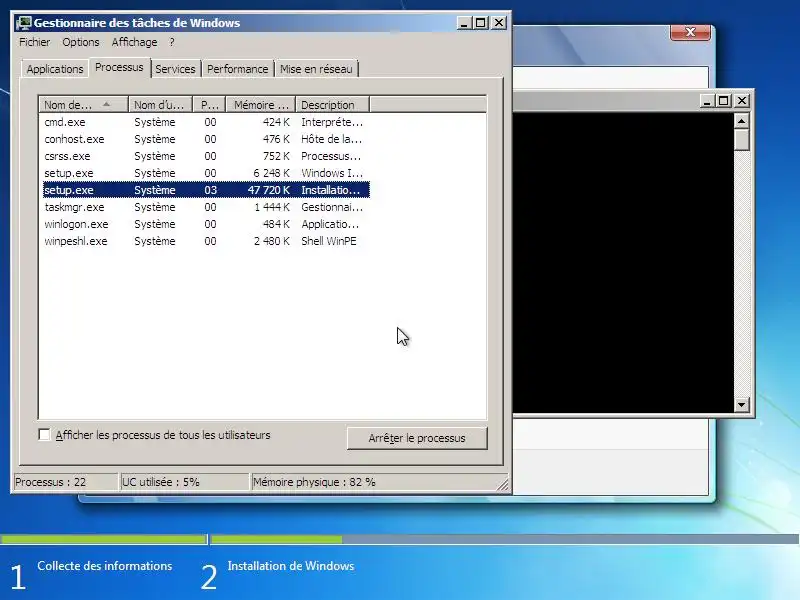Click the Collecte des informations progress bar
800x600 pixels.
(104, 539)
